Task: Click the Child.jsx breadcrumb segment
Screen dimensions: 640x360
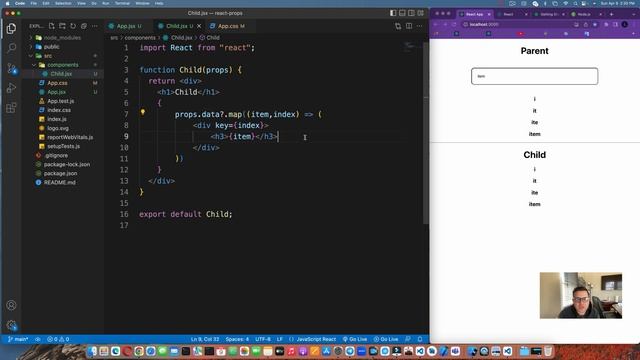Action: tap(178, 38)
